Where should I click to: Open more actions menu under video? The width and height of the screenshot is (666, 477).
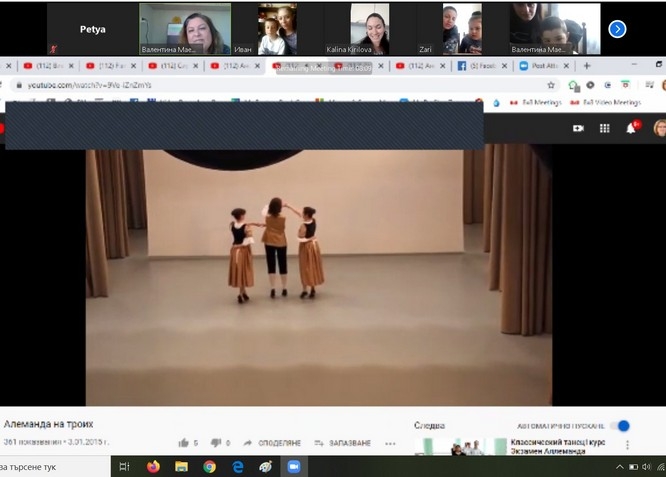(390, 443)
